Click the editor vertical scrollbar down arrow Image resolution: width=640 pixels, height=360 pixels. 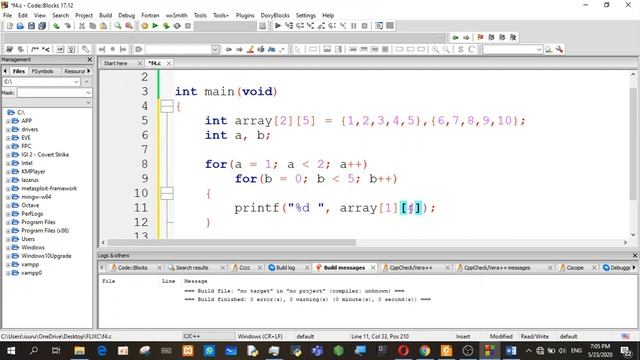(633, 235)
